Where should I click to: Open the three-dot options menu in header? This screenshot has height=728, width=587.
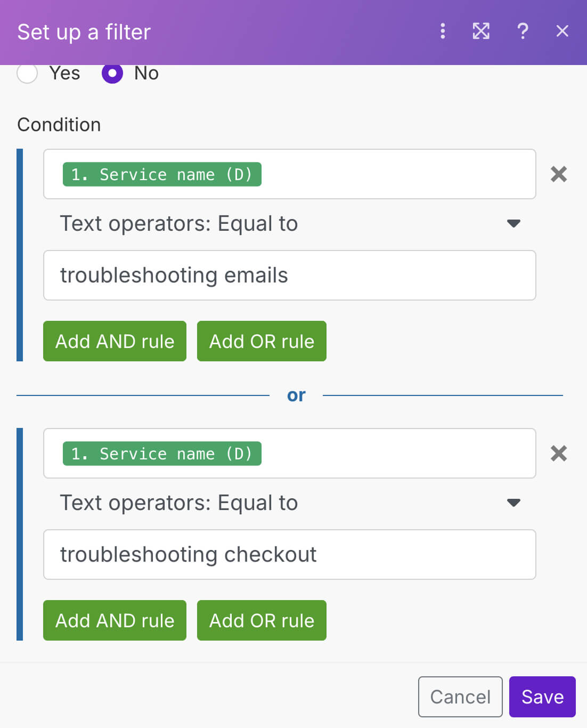[x=443, y=31]
